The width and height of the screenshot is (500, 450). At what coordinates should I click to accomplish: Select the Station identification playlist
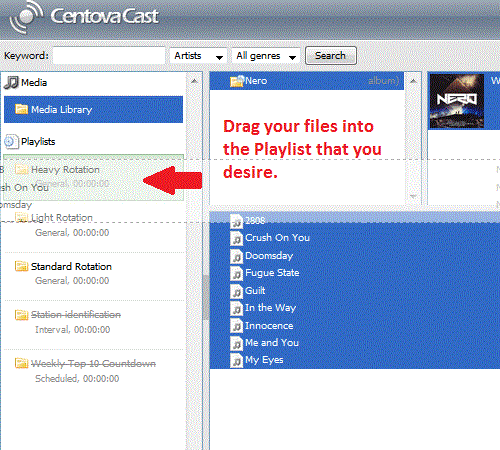click(x=93, y=322)
